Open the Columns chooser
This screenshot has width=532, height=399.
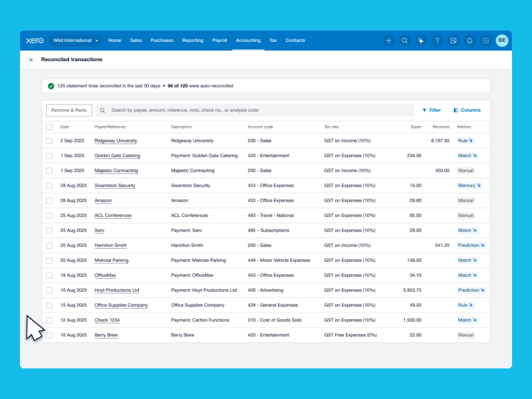[x=467, y=110]
